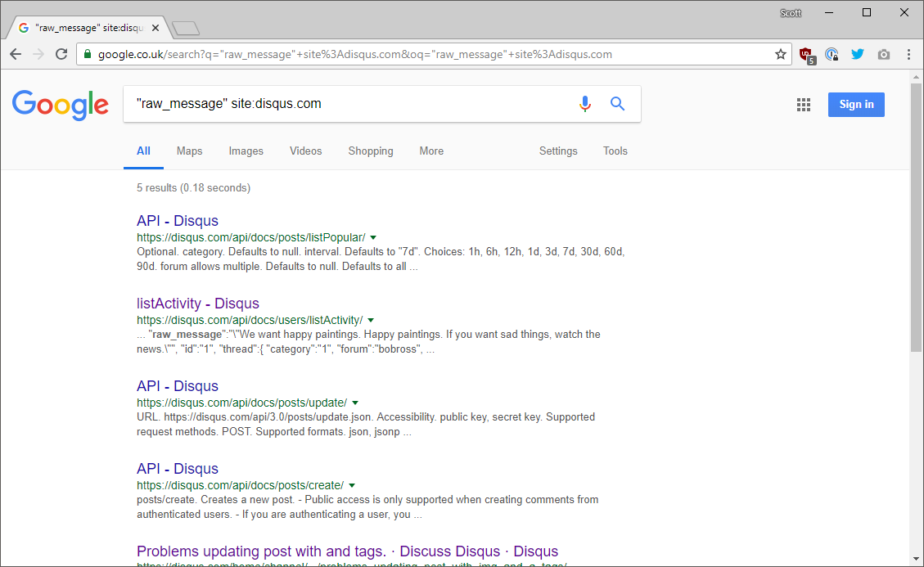The height and width of the screenshot is (567, 924).
Task: Open the search Settings menu
Action: coord(558,151)
